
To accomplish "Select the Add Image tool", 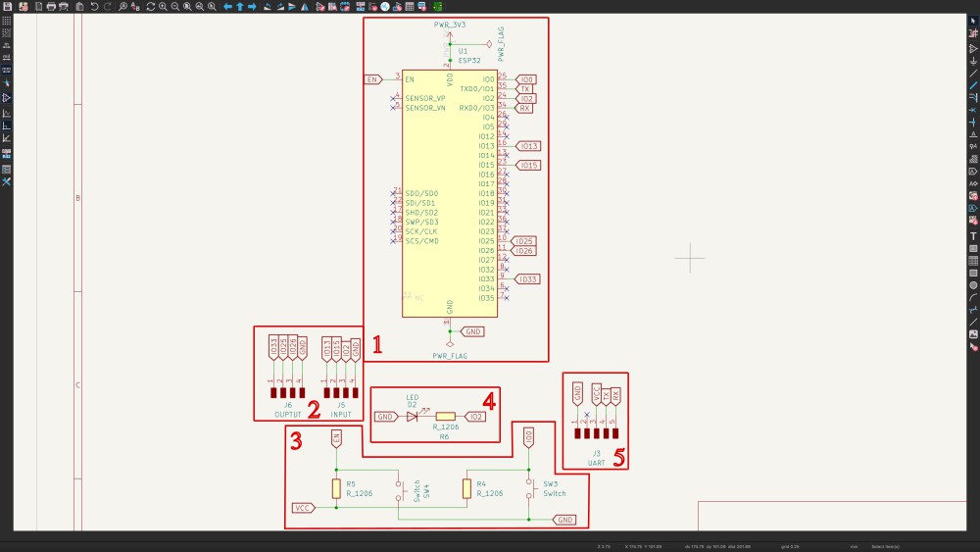I will [973, 334].
